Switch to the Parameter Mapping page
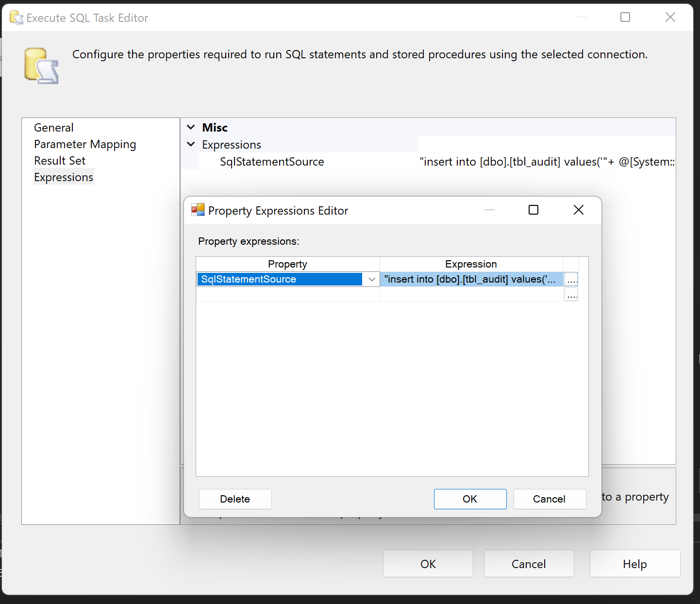 (x=85, y=144)
